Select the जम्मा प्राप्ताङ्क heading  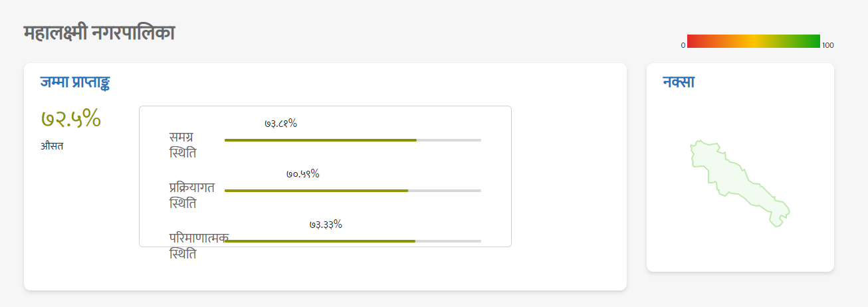tap(75, 82)
